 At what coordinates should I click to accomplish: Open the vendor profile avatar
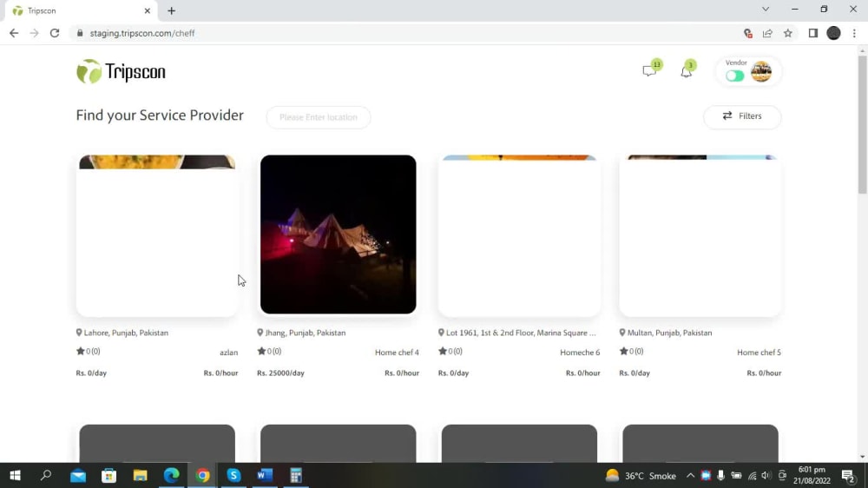761,72
